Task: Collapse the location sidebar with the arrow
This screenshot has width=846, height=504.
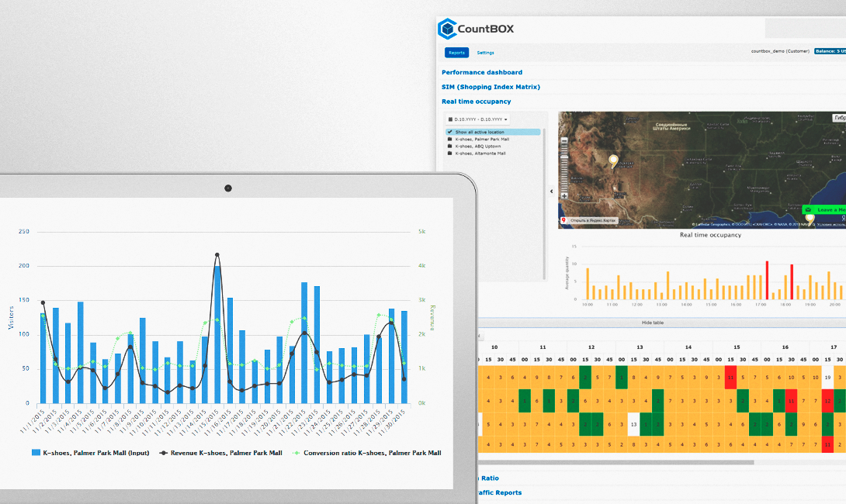Action: [x=551, y=192]
